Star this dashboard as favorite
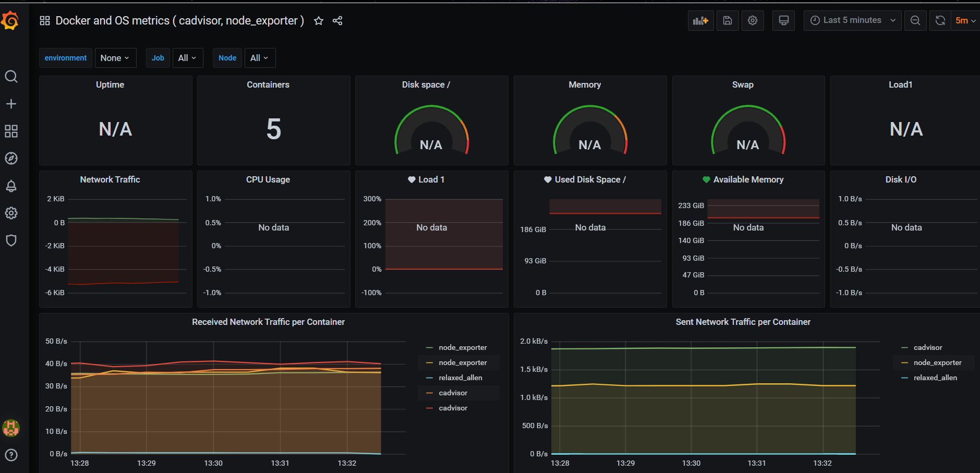980x473 pixels. point(319,21)
